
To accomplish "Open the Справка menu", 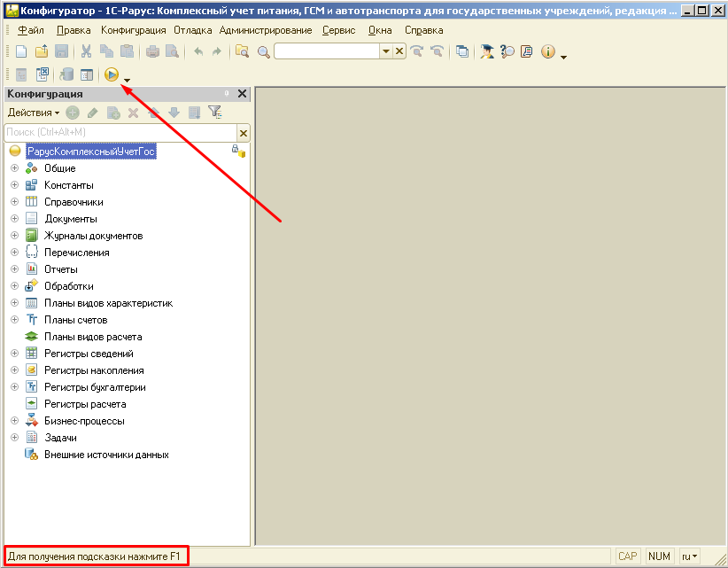I will pyautogui.click(x=424, y=30).
